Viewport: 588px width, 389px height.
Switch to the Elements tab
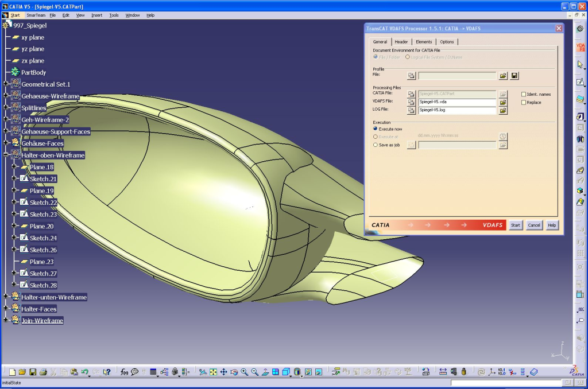coord(424,42)
